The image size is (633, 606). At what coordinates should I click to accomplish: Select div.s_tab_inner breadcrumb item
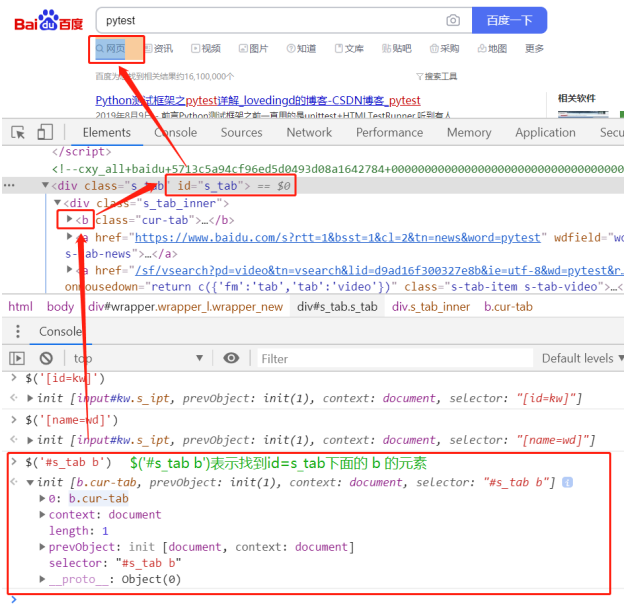click(x=431, y=307)
